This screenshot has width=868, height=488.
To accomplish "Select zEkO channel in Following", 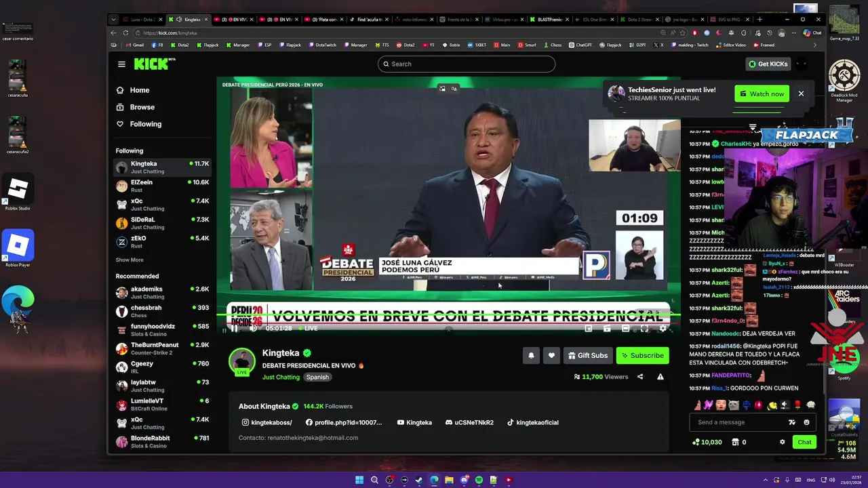I will point(163,242).
